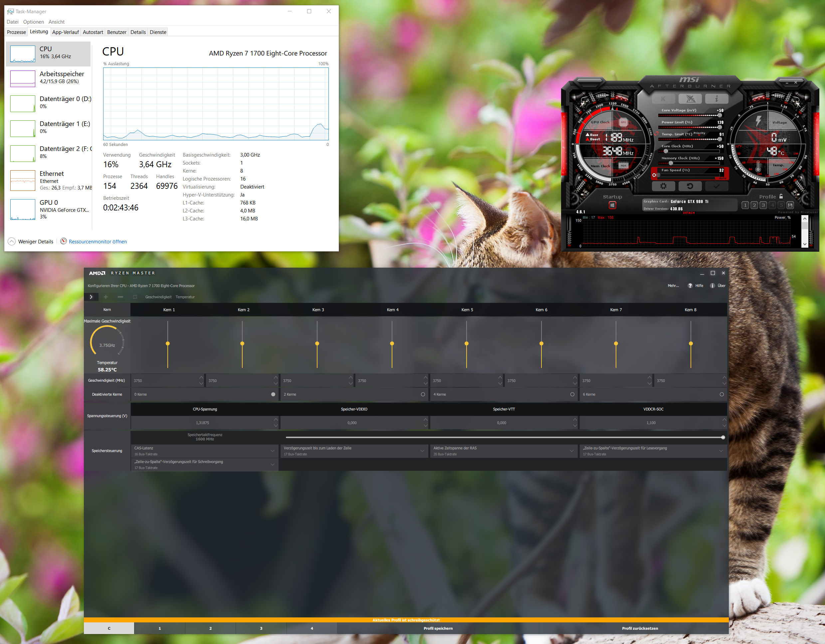
Task: Open Afterburner settings gear button
Action: coord(663,186)
